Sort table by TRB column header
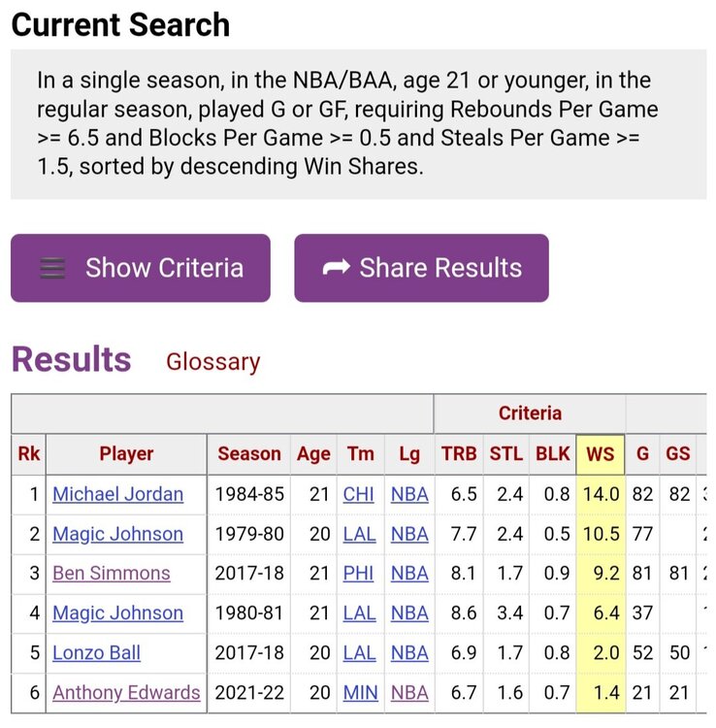Viewport: 716px width, 728px height. coord(459,453)
